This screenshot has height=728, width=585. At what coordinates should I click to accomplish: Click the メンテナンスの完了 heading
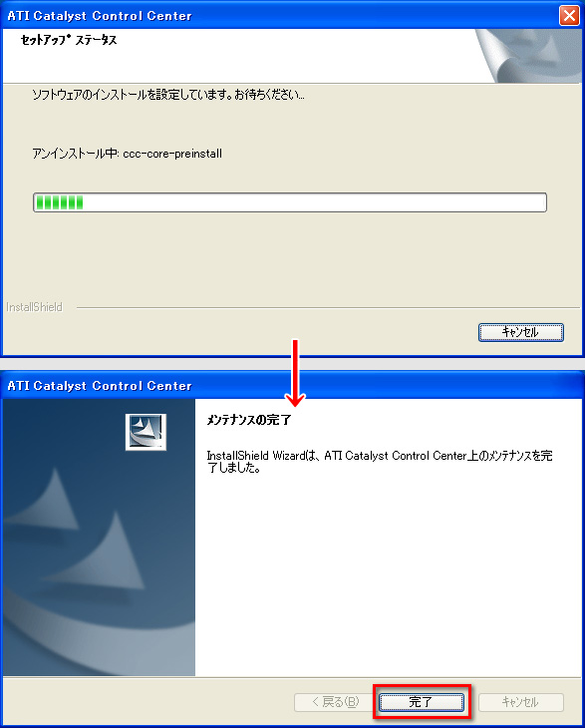(249, 420)
